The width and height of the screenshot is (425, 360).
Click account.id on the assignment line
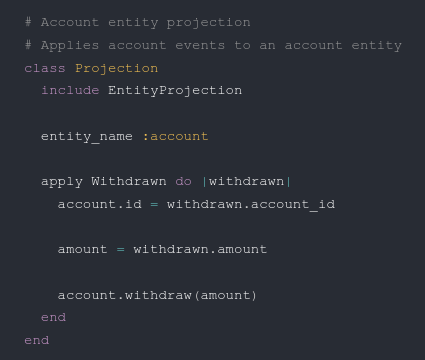(x=100, y=204)
